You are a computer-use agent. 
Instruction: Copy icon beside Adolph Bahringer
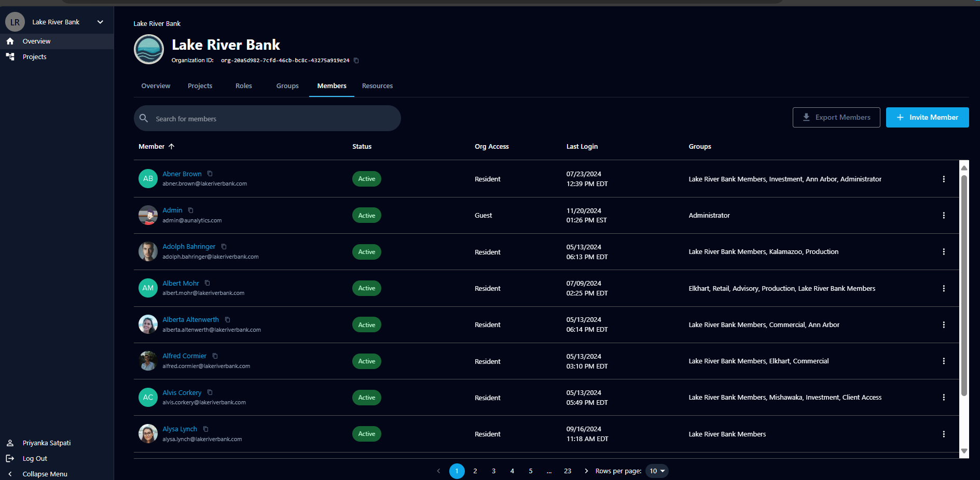[224, 247]
